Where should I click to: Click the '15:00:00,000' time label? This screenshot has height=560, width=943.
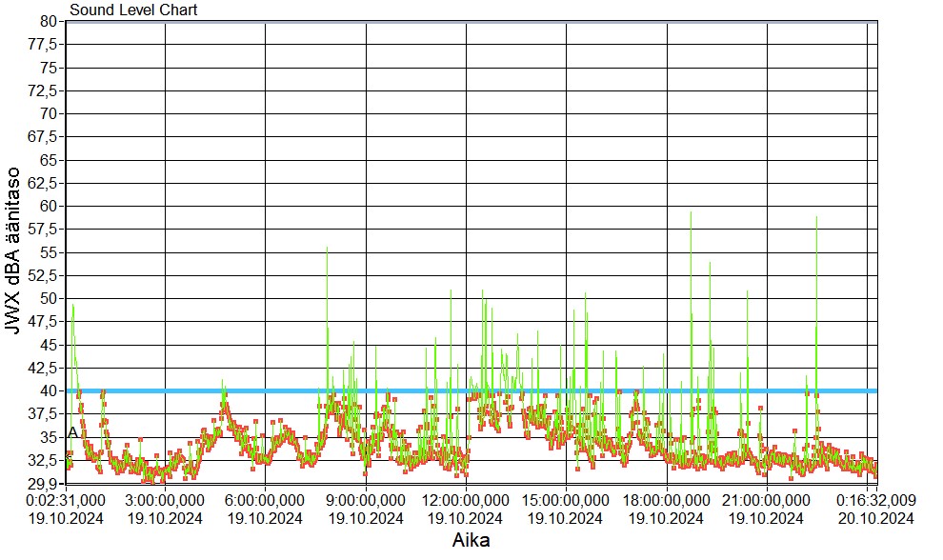click(x=565, y=500)
